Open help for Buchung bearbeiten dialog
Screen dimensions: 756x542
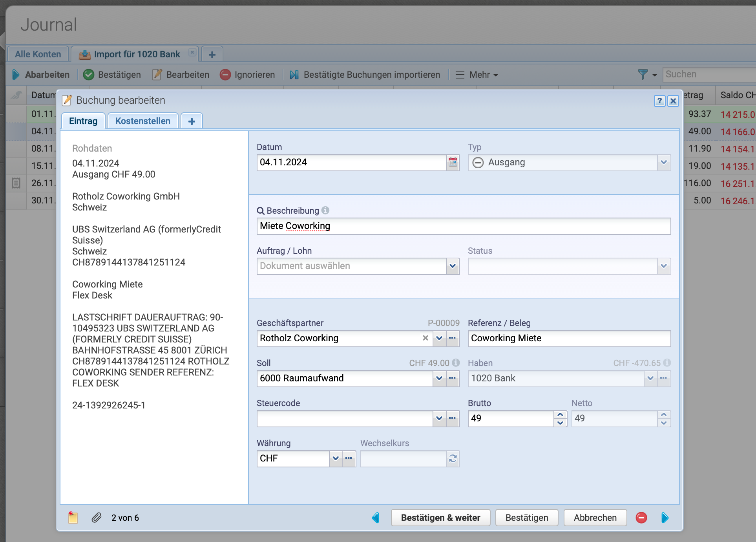coord(659,101)
